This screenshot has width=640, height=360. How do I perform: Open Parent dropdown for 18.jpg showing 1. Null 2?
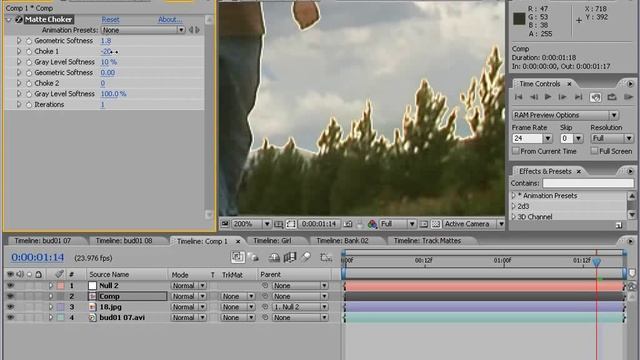click(x=300, y=307)
